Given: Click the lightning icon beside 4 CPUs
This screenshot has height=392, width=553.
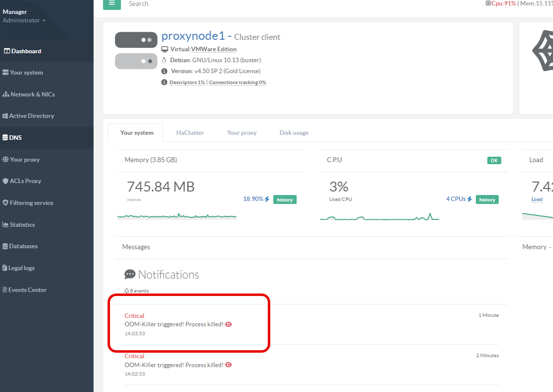Looking at the screenshot, I should coord(469,199).
